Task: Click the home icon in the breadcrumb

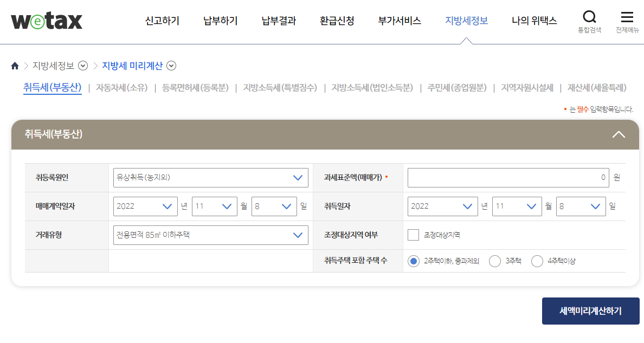Action: tap(15, 66)
